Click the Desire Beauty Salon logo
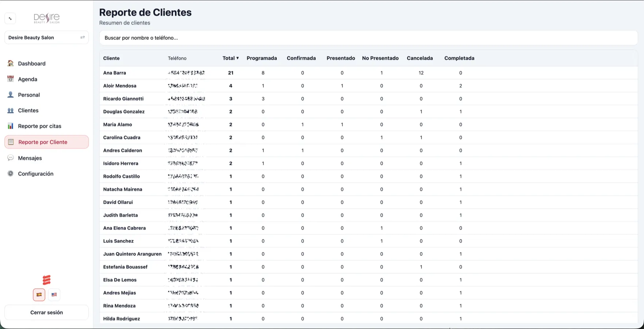This screenshot has width=644, height=329. click(46, 18)
